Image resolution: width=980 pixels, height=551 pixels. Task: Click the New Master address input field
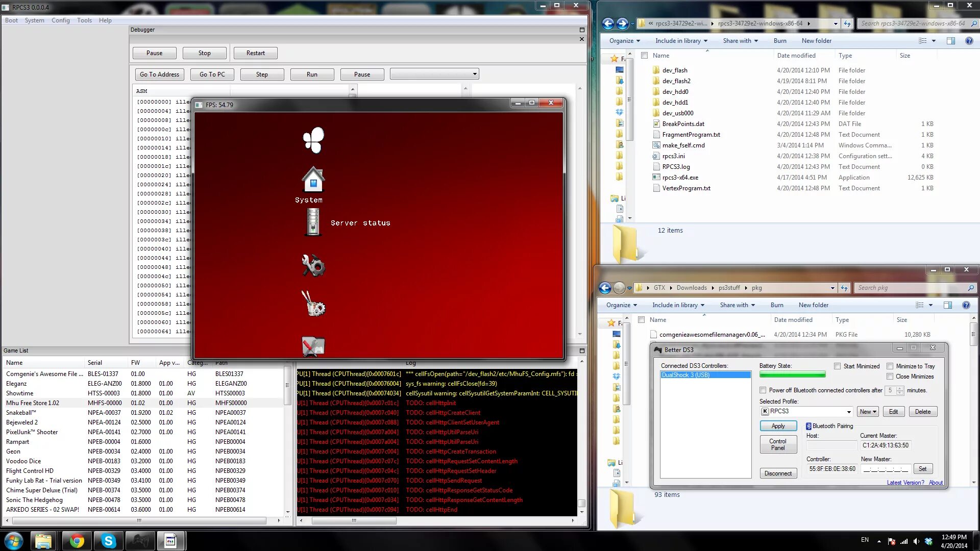885,469
